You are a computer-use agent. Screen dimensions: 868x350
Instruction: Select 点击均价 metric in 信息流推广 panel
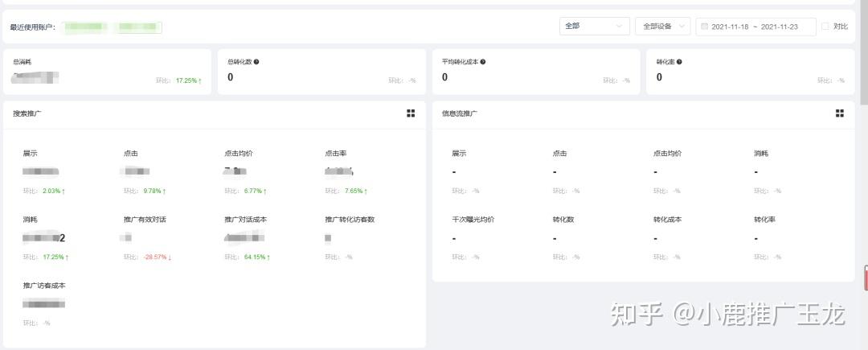pyautogui.click(x=668, y=154)
